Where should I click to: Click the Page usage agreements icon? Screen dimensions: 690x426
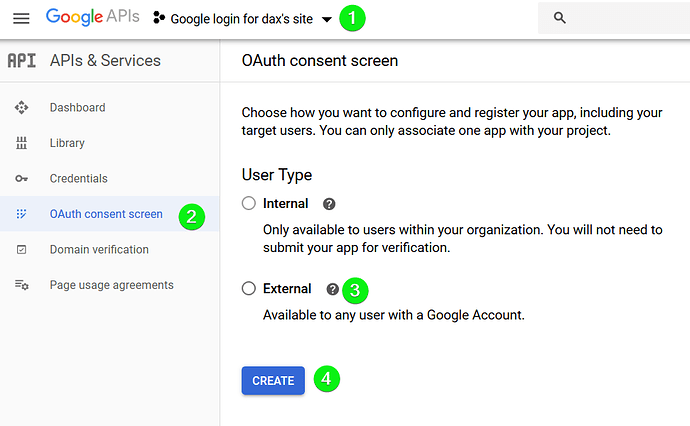(22, 285)
